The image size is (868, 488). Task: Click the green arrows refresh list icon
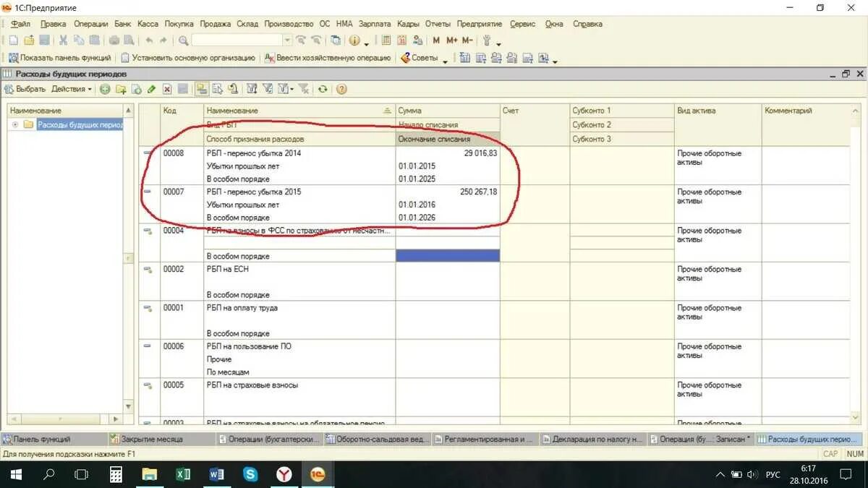323,89
